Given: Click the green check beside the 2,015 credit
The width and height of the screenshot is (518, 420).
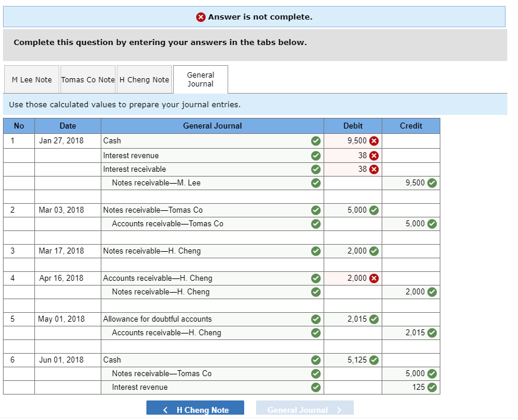Looking at the screenshot, I should tap(432, 333).
